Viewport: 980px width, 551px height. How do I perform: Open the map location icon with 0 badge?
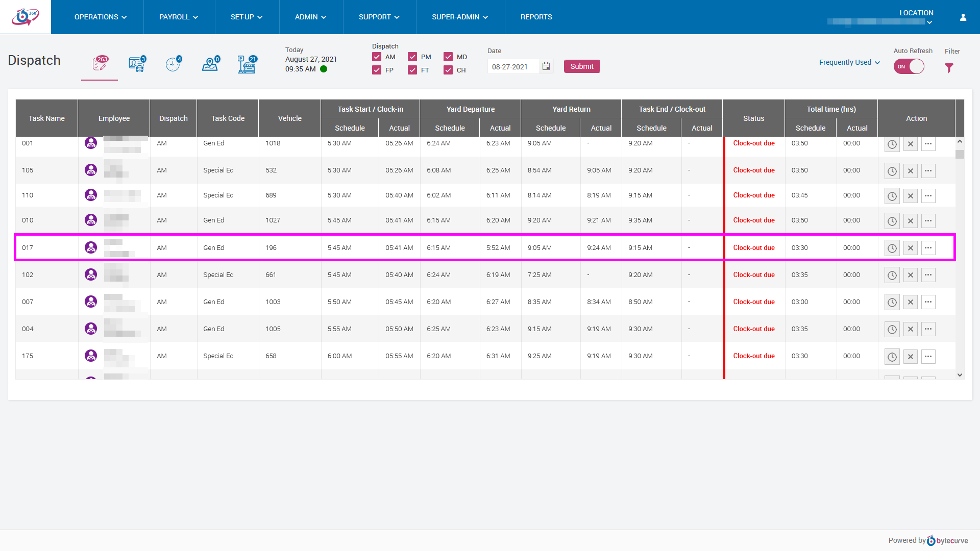click(x=210, y=64)
